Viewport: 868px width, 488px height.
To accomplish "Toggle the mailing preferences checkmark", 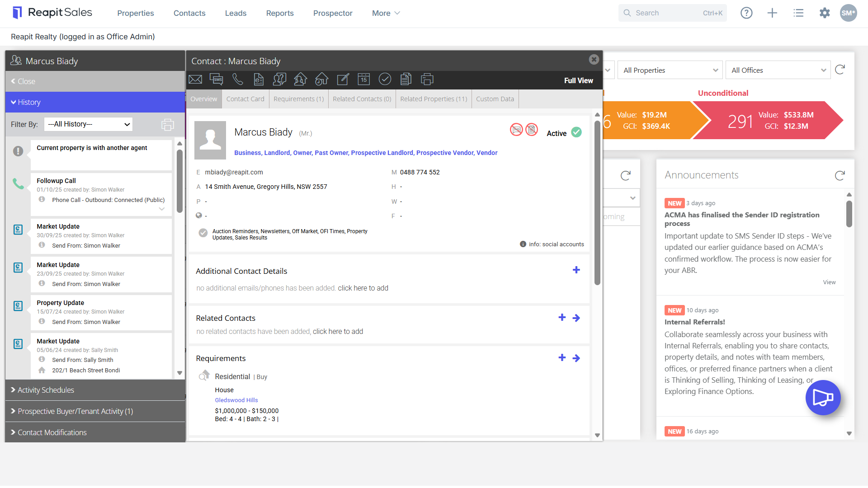I will point(203,233).
